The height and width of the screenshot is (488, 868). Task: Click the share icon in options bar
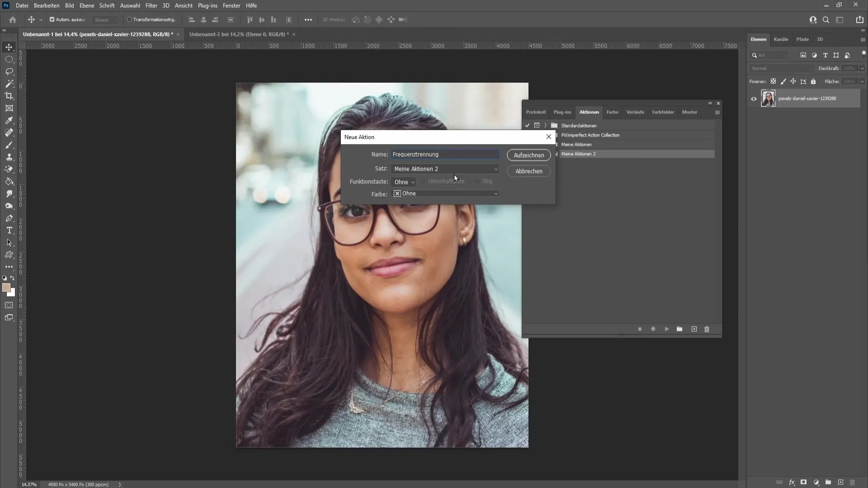[859, 20]
